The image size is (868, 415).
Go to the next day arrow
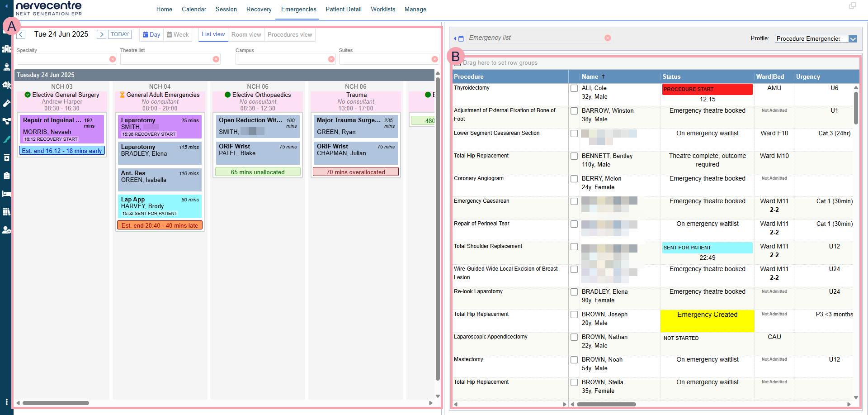coord(101,34)
